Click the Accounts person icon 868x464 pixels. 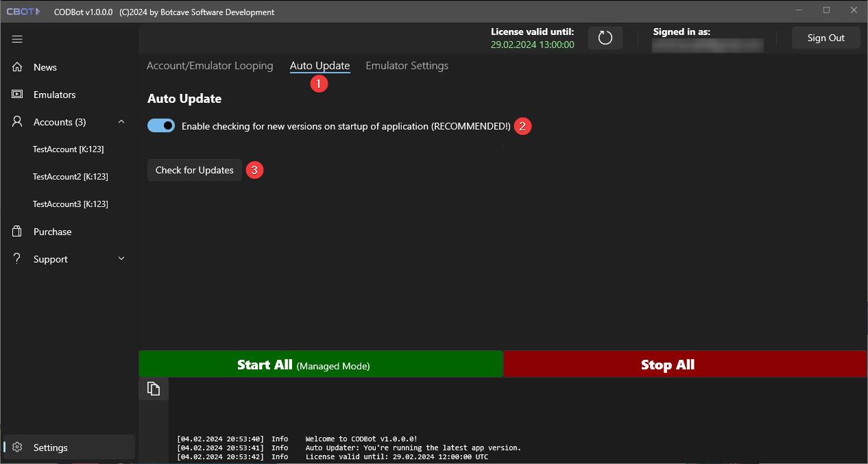pyautogui.click(x=18, y=122)
